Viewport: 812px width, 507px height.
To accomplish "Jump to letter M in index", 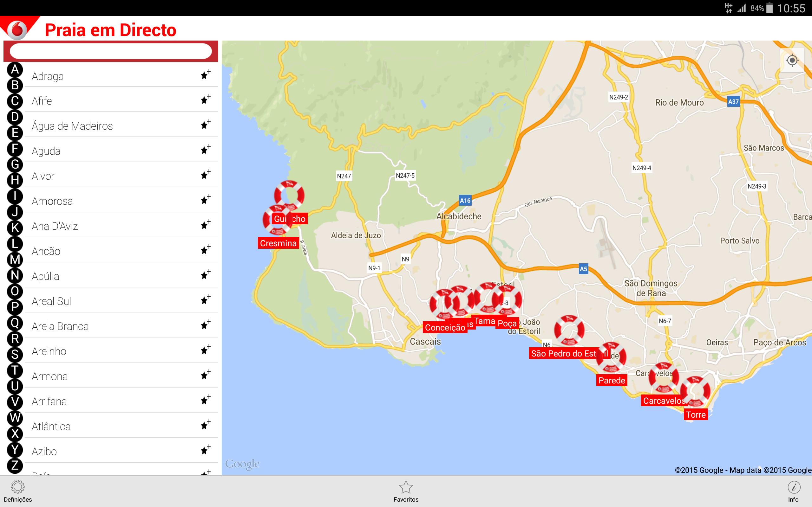I will coord(15,260).
